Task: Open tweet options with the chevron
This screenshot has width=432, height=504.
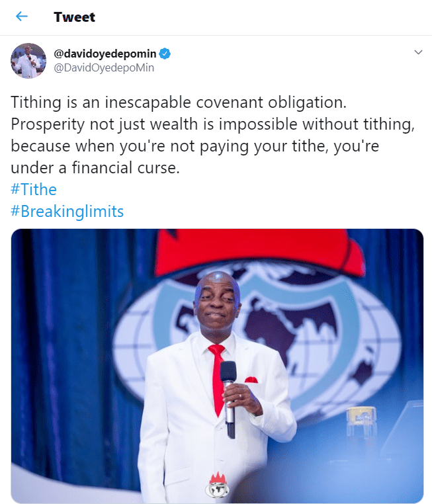Action: click(x=418, y=52)
